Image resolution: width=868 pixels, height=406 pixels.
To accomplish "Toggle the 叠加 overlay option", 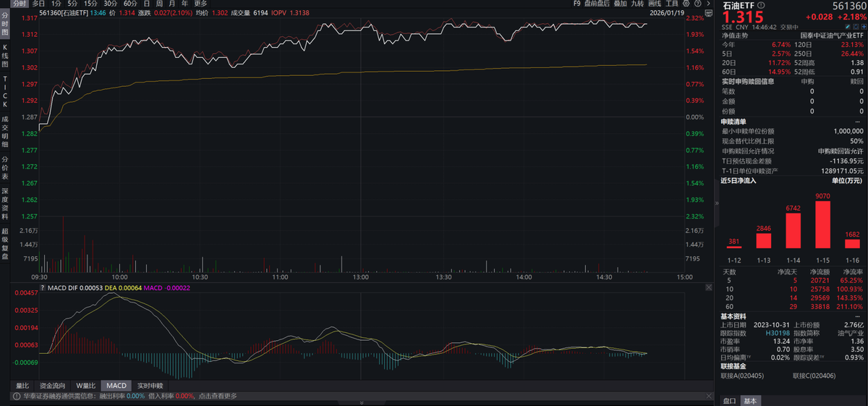I will pos(620,4).
